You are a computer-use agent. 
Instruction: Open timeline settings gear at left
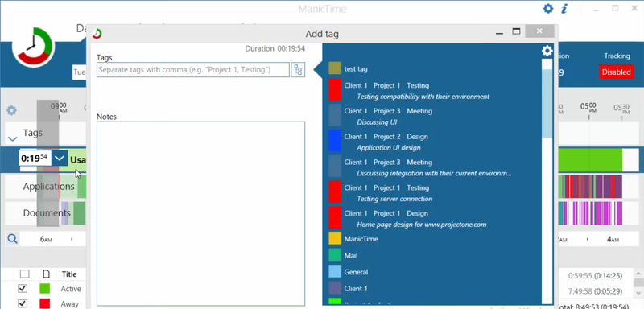point(11,110)
